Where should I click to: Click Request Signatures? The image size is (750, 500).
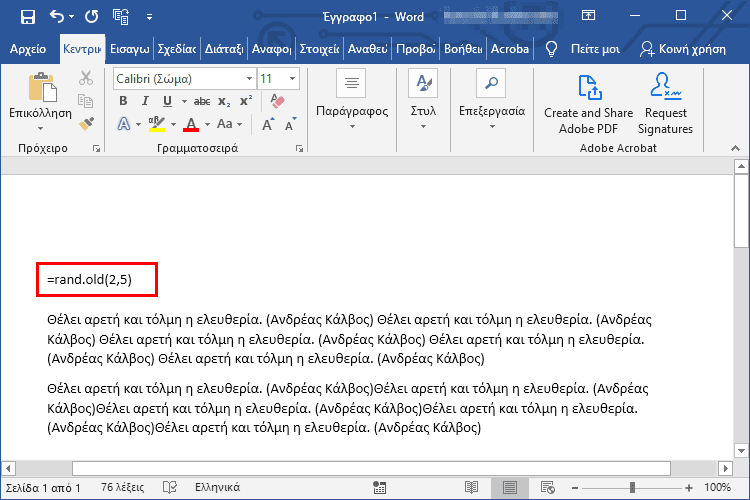tap(665, 103)
